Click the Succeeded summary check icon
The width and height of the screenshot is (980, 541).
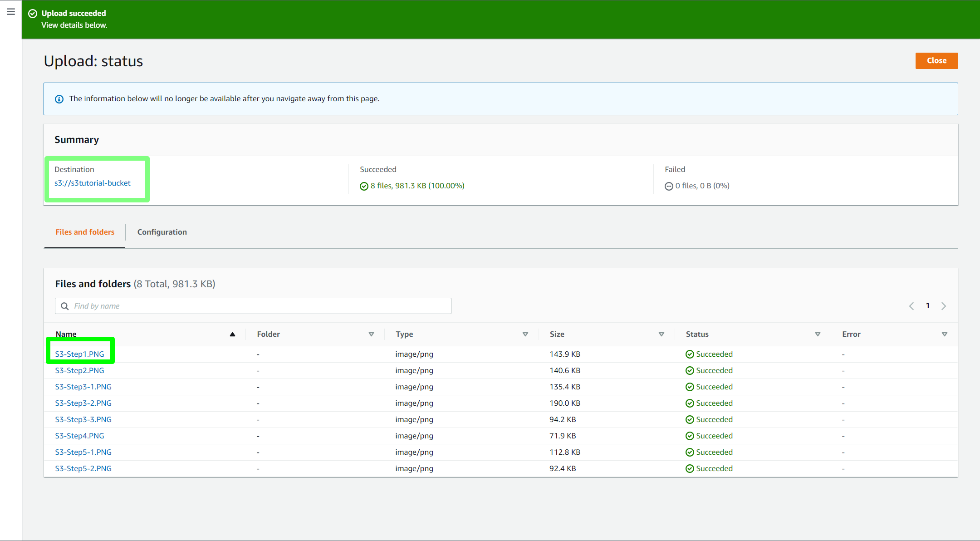pyautogui.click(x=364, y=186)
